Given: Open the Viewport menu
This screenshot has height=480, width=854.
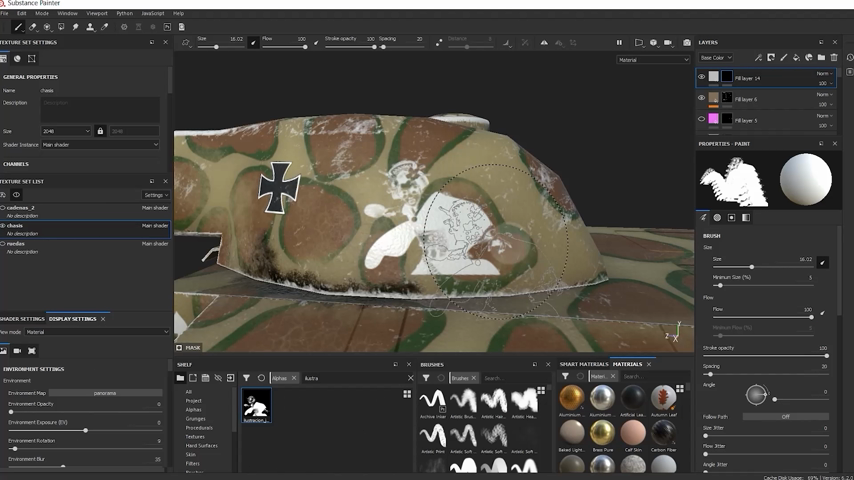Looking at the screenshot, I should pos(97,13).
